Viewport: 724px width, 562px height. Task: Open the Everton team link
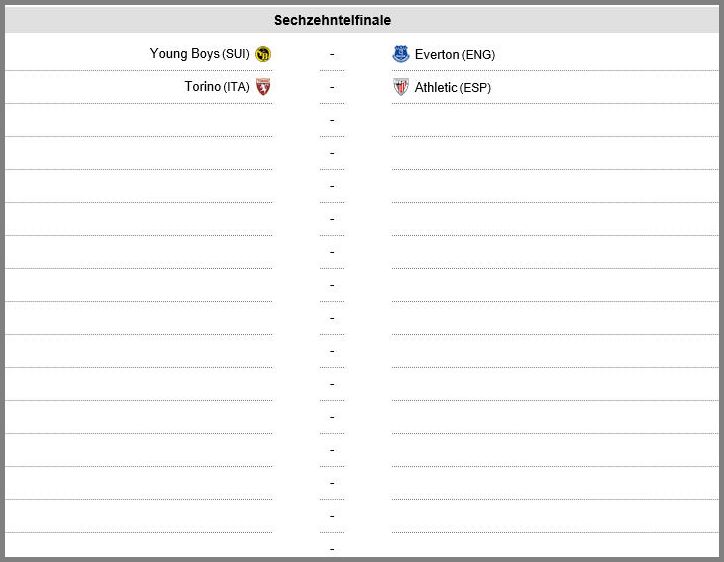coord(437,54)
